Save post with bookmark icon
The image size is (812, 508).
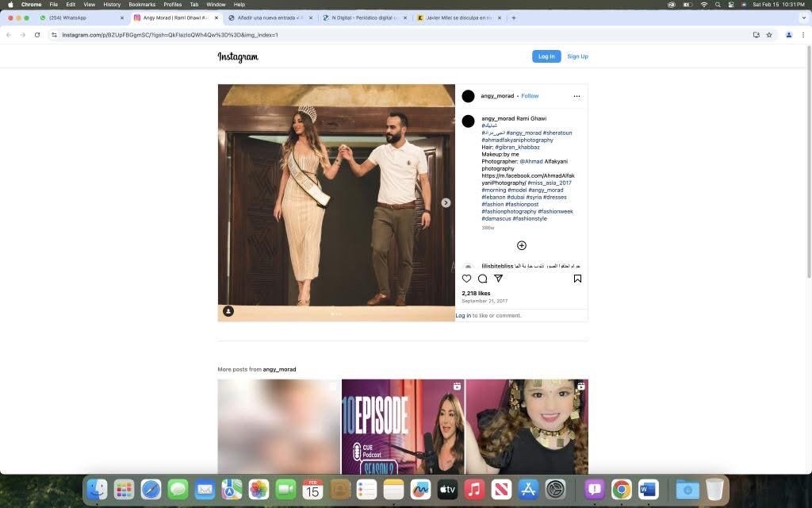tap(577, 279)
